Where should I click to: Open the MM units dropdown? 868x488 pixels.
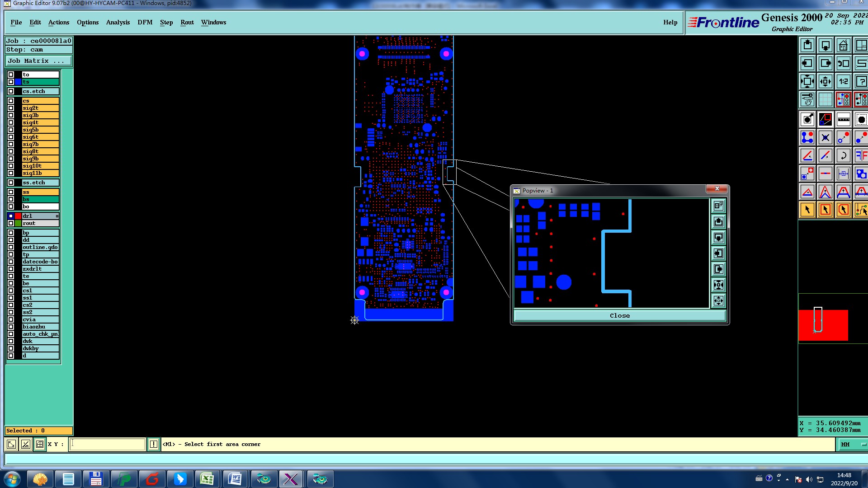point(853,445)
